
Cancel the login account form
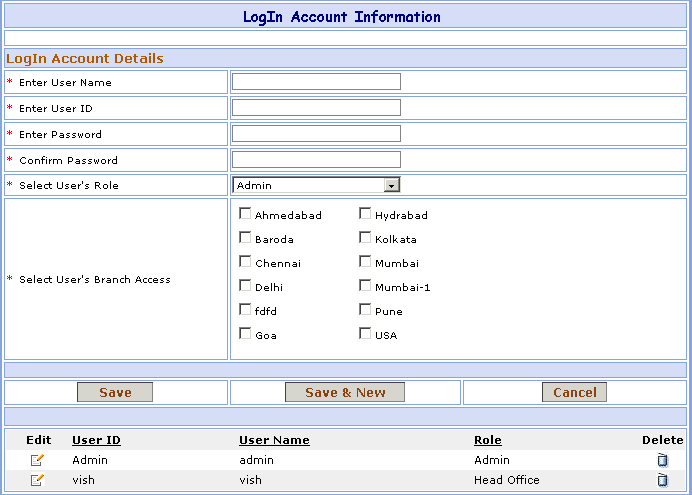pyautogui.click(x=575, y=392)
